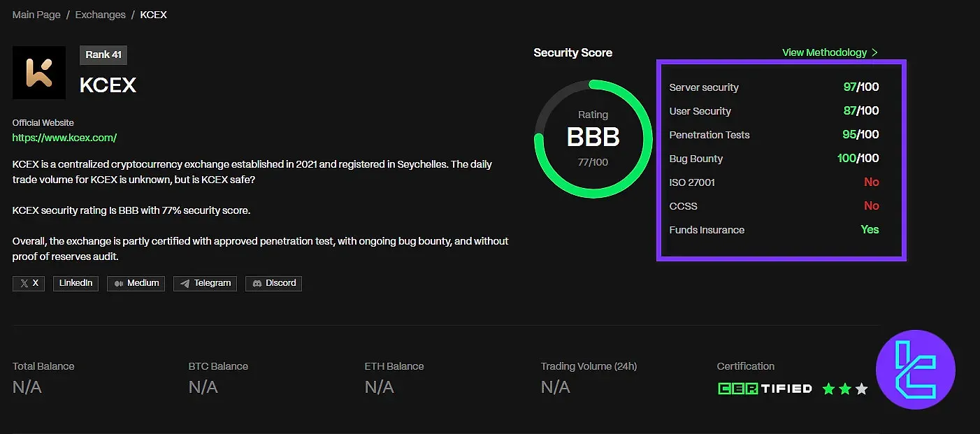Screen dimensions: 980x434
Task: Click the round blue TC logo badge
Action: 915,370
